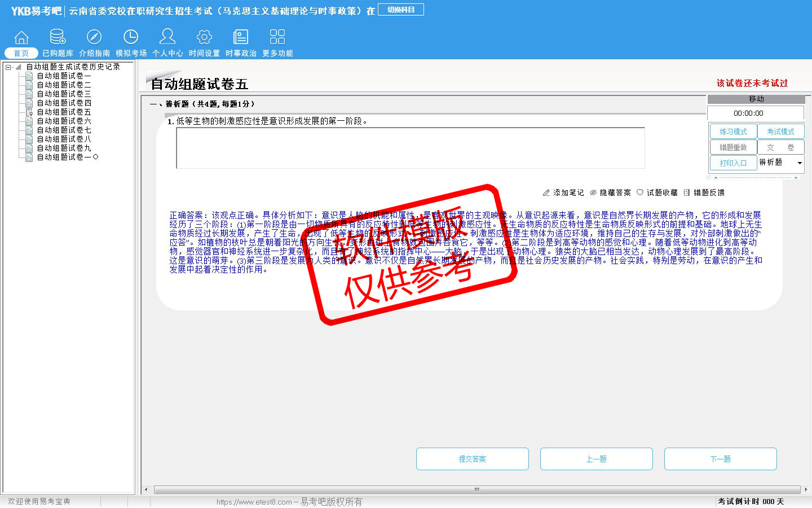
Task: Click the horizontal scrollbar at the bottom
Action: [x=476, y=489]
